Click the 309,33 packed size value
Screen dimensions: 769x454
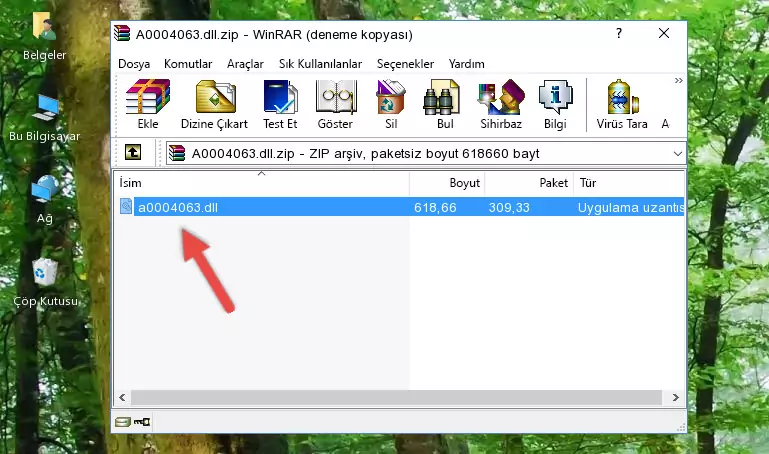pyautogui.click(x=509, y=207)
